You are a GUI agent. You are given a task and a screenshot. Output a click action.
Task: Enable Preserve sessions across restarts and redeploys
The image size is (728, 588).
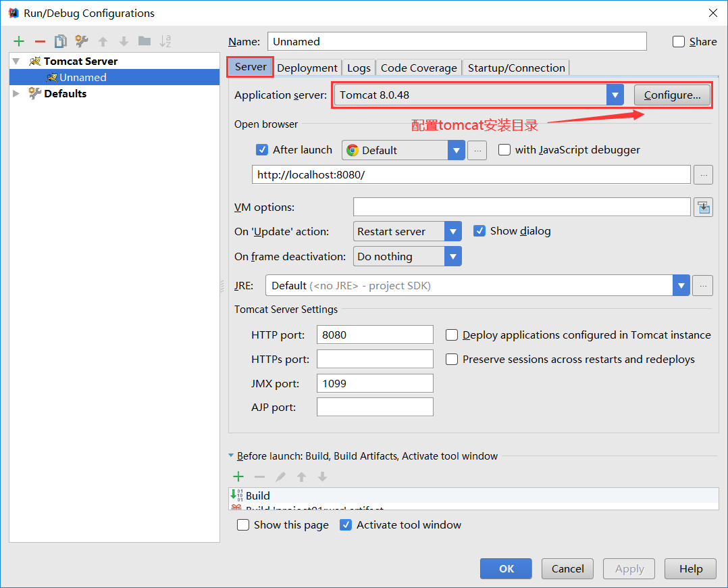[x=451, y=360]
